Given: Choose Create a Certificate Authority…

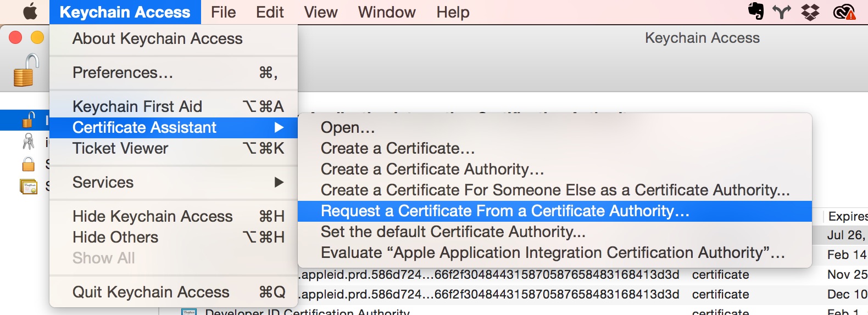Looking at the screenshot, I should tap(555, 169).
